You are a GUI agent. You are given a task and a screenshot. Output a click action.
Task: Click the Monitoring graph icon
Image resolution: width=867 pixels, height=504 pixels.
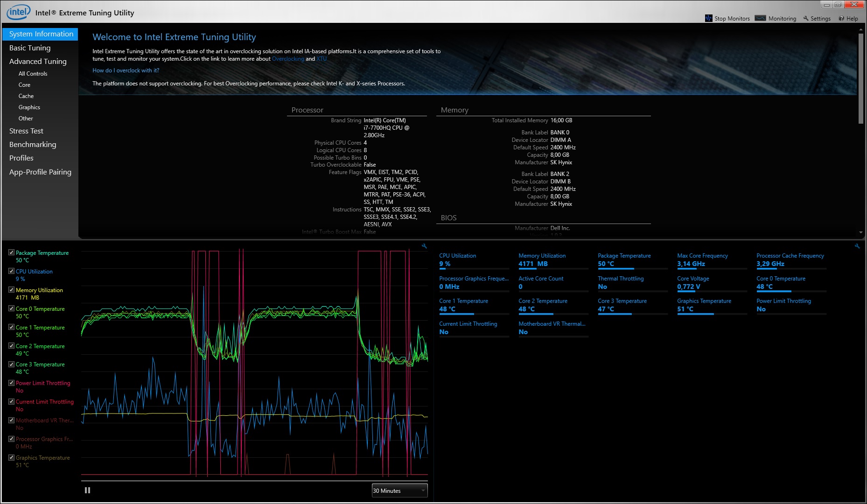[x=760, y=18]
